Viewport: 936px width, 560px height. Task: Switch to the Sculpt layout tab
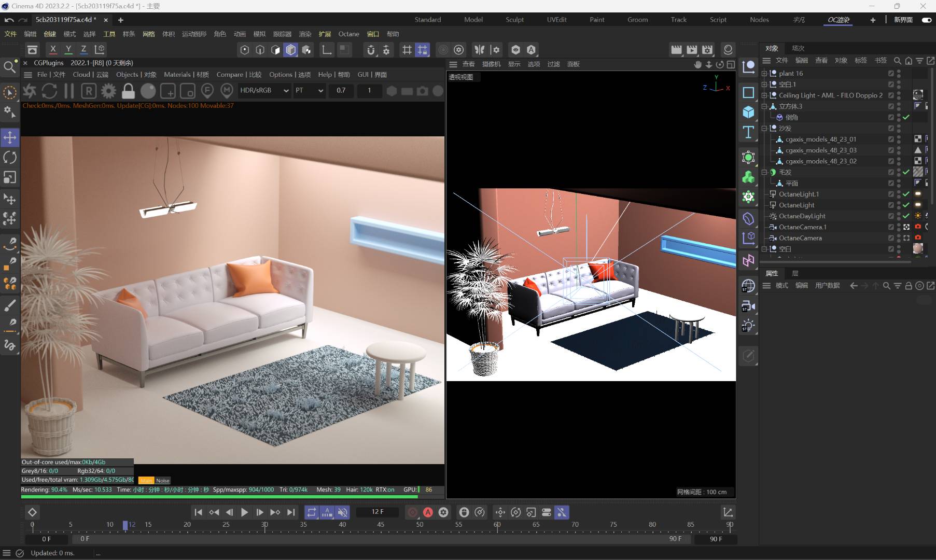point(514,20)
